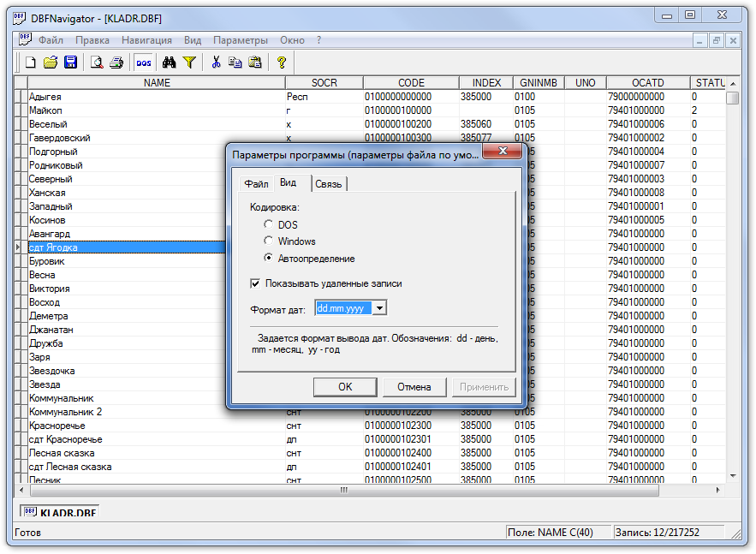Click the DBFNavigator title bar app icon
This screenshot has width=756, height=554.
pyautogui.click(x=19, y=18)
